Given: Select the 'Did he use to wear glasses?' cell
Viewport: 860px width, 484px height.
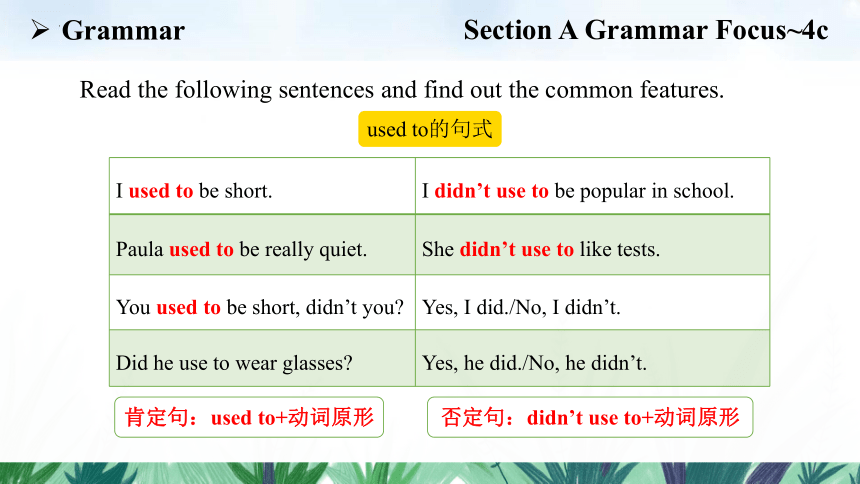Looking at the screenshot, I should tap(262, 358).
